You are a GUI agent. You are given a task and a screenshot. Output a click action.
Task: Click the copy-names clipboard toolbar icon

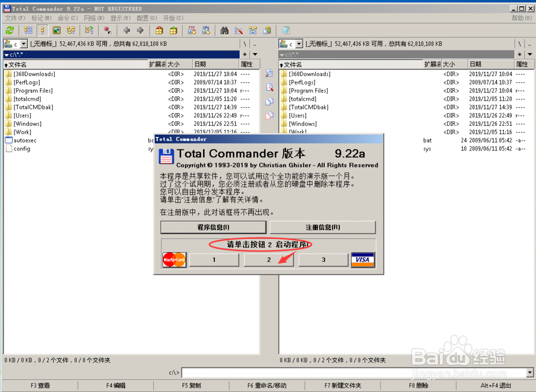[267, 31]
